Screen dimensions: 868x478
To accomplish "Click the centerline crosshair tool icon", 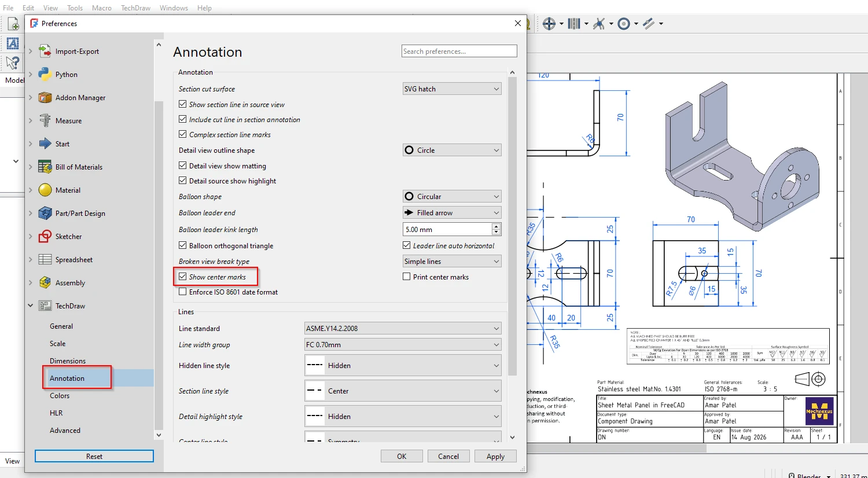I will 549,24.
